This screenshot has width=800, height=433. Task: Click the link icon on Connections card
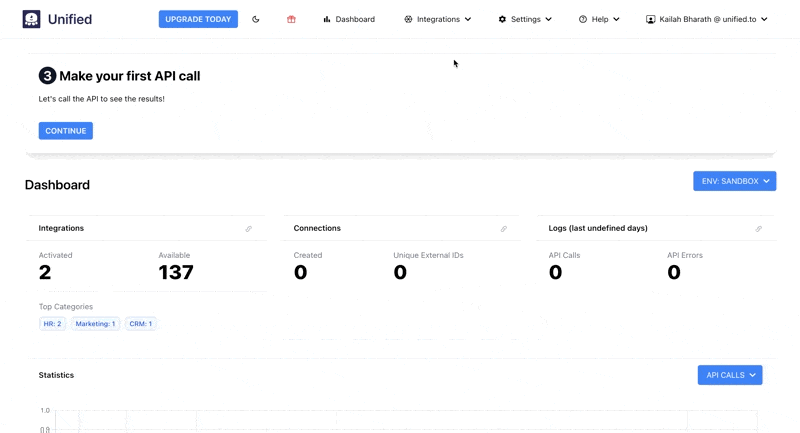pyautogui.click(x=504, y=229)
